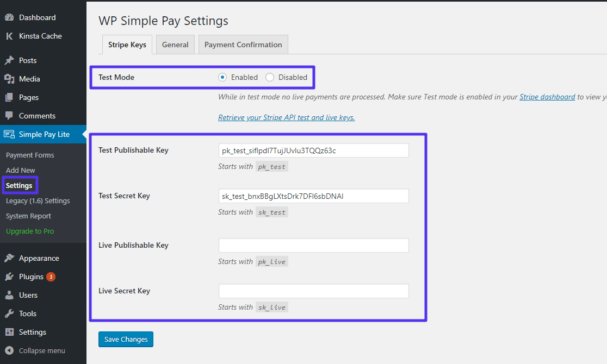Collapse the admin menu
Screen dimensions: 607x364
pos(10,350)
